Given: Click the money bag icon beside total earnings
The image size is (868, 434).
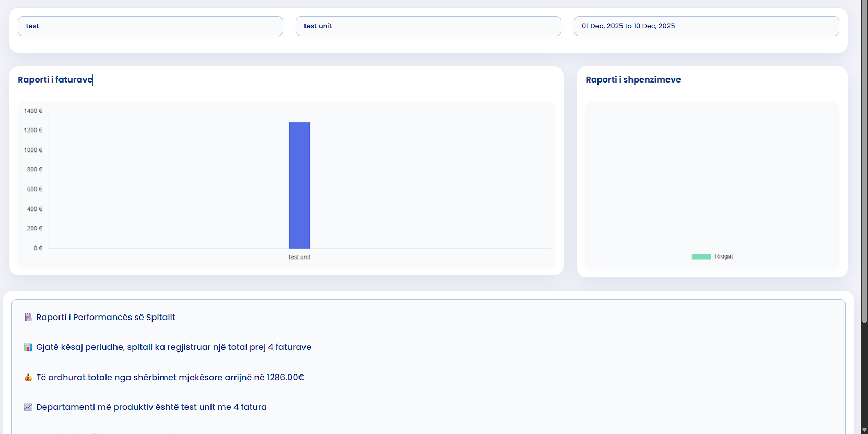Looking at the screenshot, I should click(28, 378).
